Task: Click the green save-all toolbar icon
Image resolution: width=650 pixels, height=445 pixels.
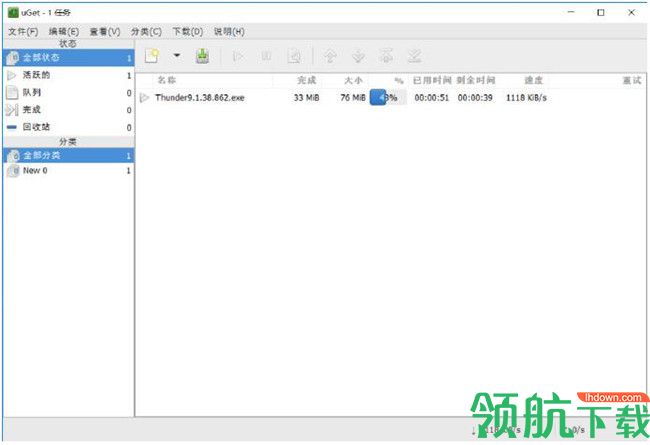Action: click(202, 56)
